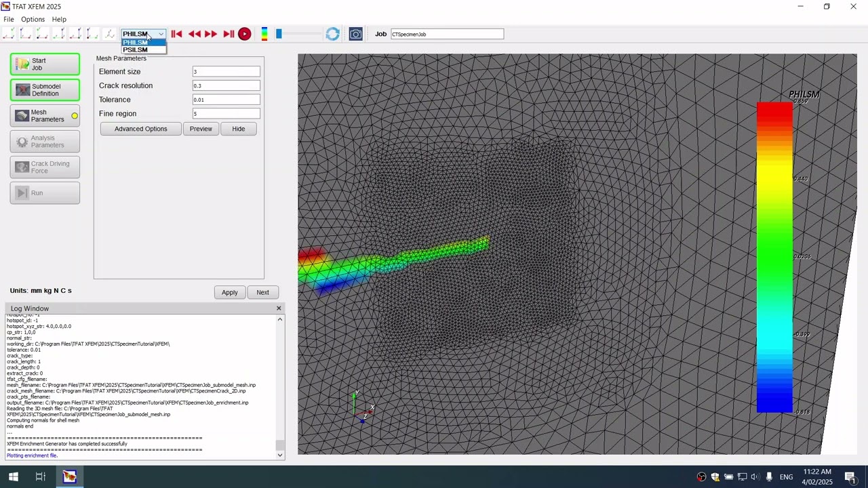Click the 'Log Window' panel title
Image resolution: width=868 pixels, height=488 pixels.
pos(30,308)
